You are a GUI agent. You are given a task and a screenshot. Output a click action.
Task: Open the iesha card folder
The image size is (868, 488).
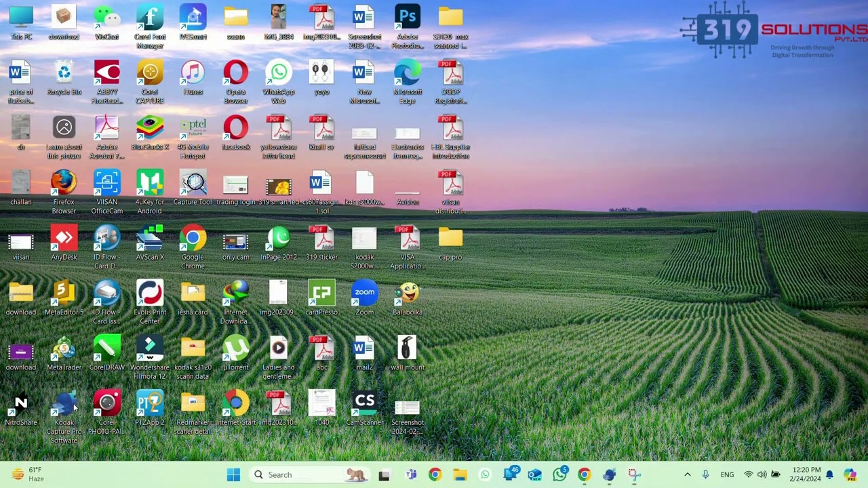193,298
